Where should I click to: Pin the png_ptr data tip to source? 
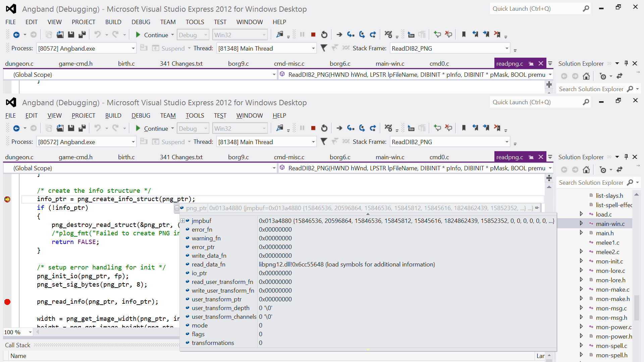pos(537,208)
